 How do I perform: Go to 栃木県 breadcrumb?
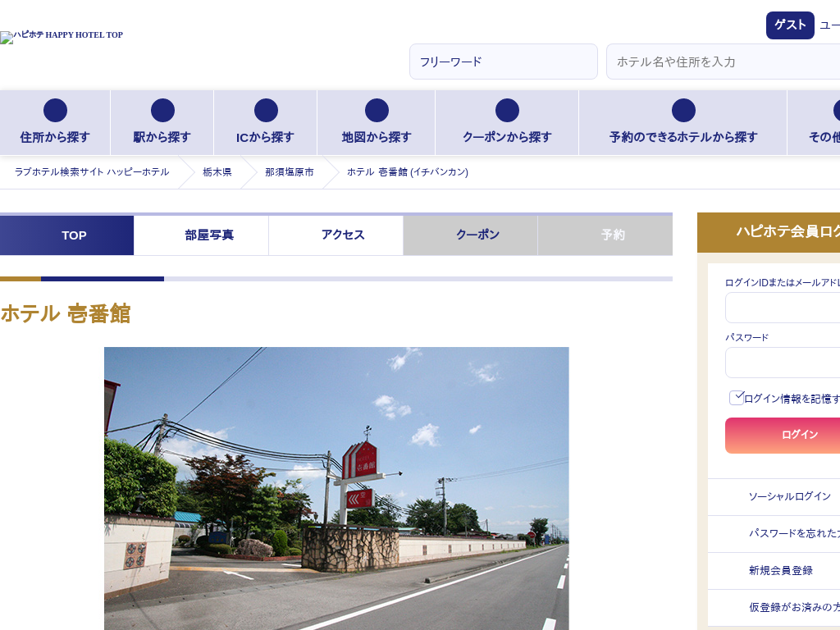click(x=217, y=172)
